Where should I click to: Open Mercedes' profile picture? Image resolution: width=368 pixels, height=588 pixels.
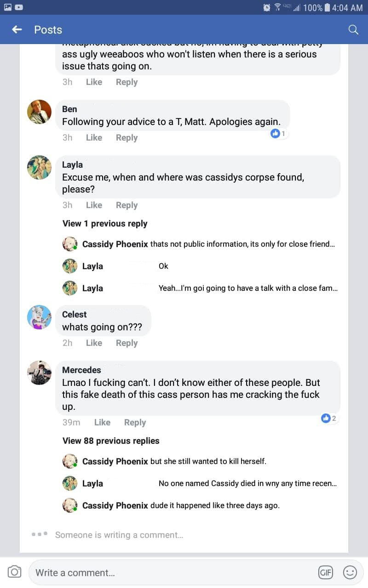pos(39,373)
